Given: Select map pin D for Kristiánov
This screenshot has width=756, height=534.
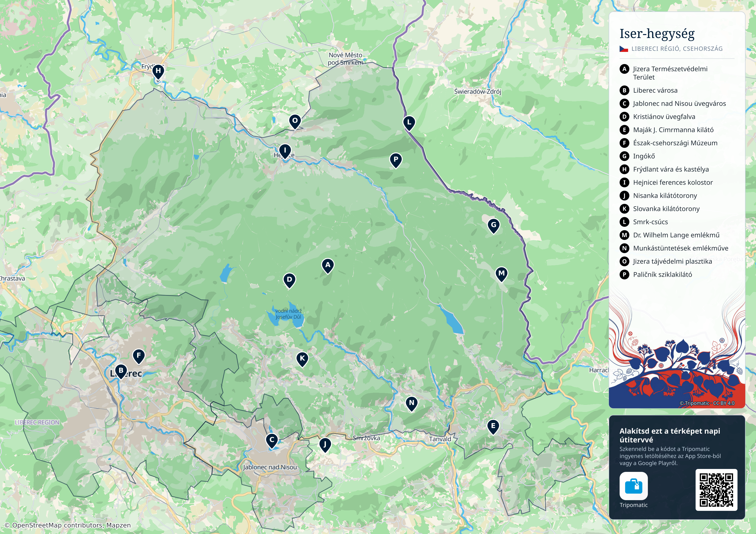Looking at the screenshot, I should coord(289,281).
